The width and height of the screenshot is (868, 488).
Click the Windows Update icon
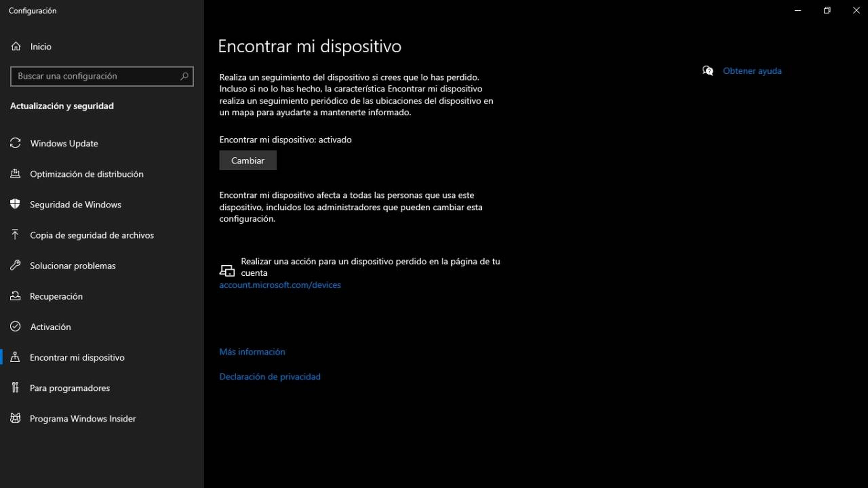pyautogui.click(x=16, y=143)
